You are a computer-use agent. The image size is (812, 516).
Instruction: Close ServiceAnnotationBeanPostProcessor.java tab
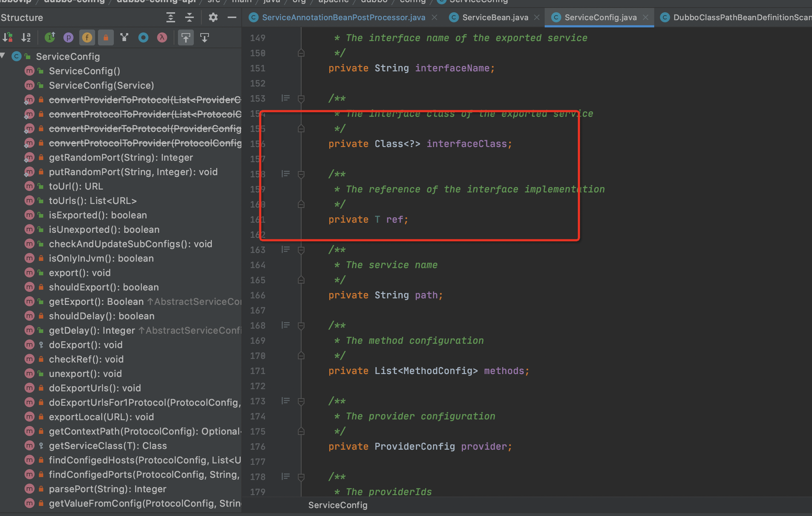[434, 17]
